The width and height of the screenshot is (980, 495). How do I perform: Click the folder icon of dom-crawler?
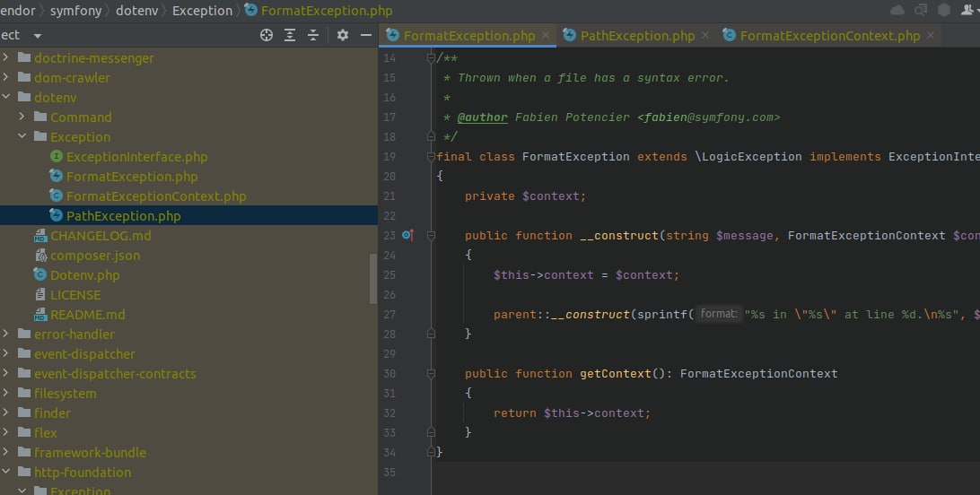[24, 77]
